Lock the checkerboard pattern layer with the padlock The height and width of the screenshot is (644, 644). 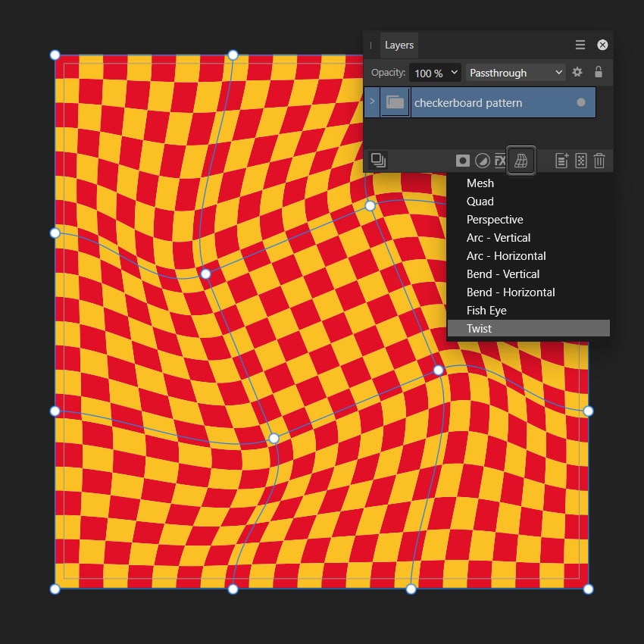pos(599,72)
